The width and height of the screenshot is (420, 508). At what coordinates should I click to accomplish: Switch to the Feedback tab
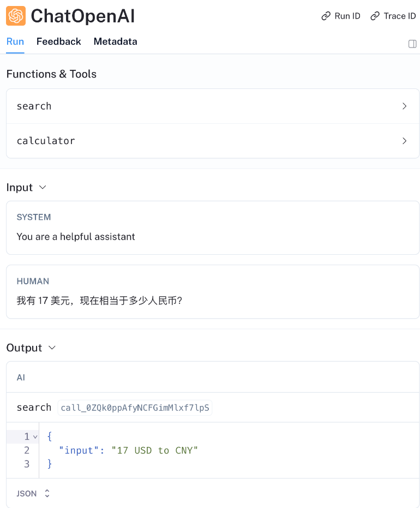pyautogui.click(x=58, y=41)
